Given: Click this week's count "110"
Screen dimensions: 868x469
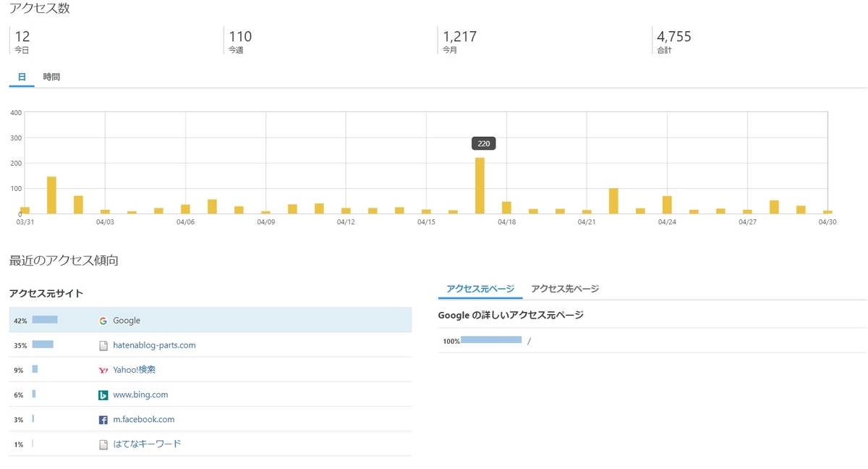Looking at the screenshot, I should (x=240, y=36).
